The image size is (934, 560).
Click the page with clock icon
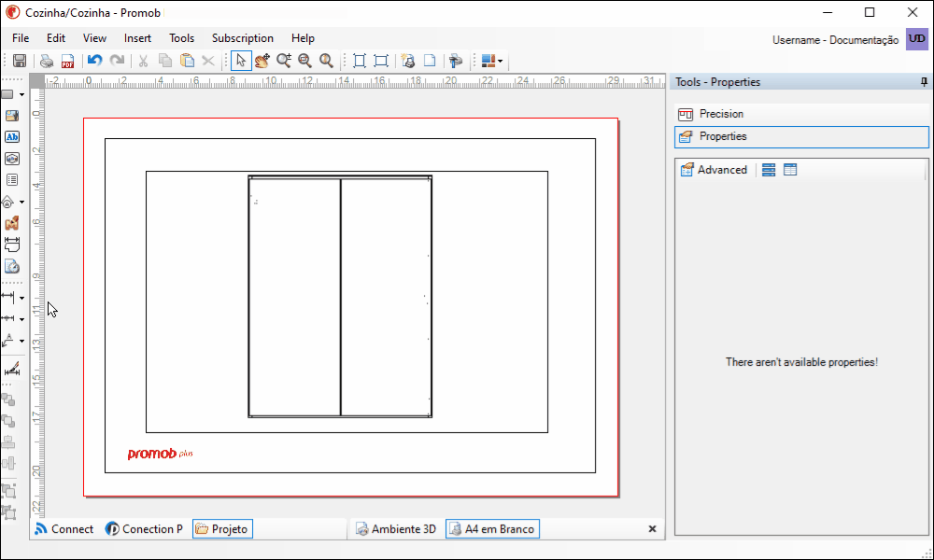(x=12, y=266)
